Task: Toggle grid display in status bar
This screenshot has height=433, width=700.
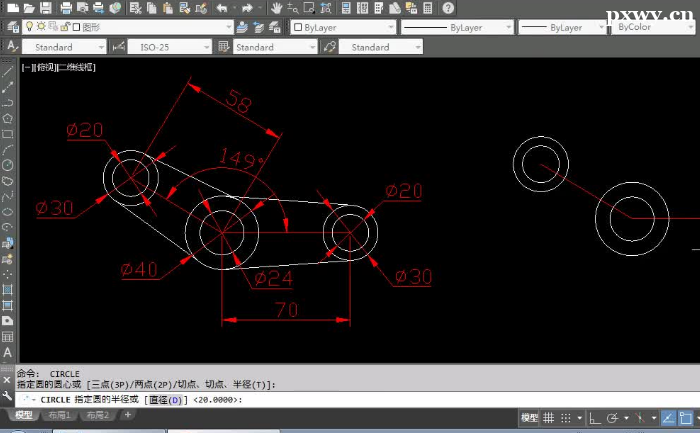Action: pyautogui.click(x=548, y=417)
